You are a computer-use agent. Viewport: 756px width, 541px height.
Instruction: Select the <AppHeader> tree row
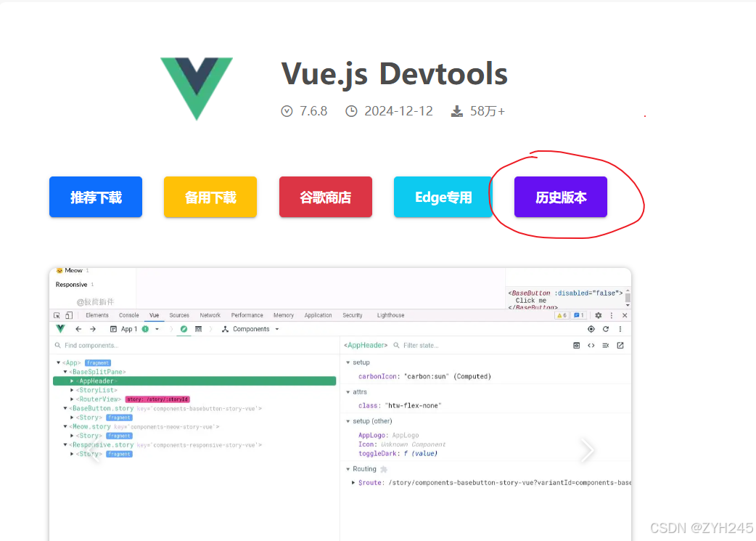coord(194,381)
